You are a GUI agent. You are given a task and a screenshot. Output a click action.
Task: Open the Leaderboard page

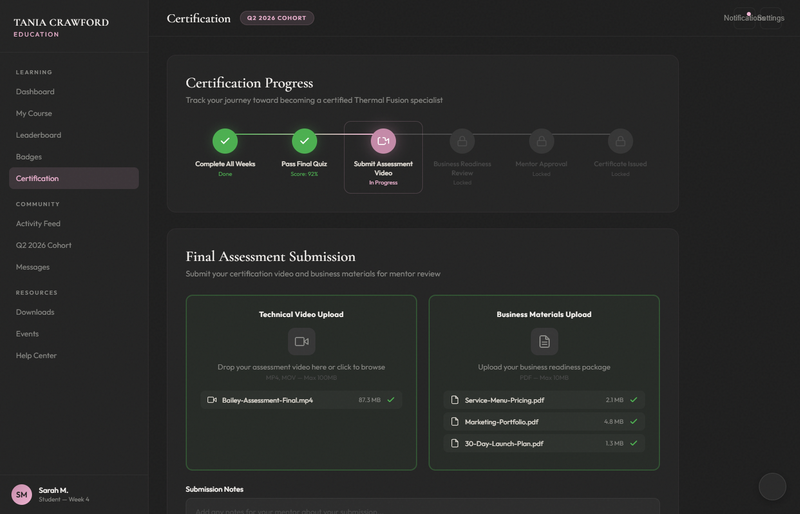coord(74,135)
